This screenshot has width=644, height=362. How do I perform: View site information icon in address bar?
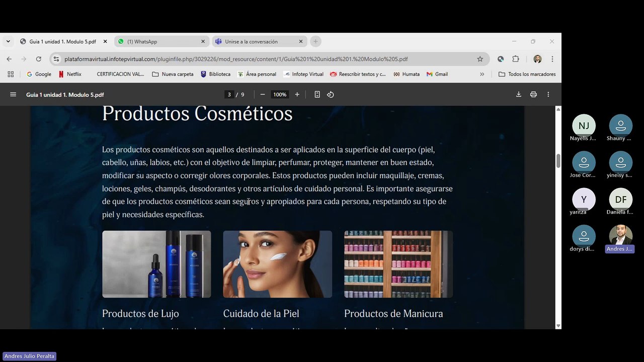point(56,59)
